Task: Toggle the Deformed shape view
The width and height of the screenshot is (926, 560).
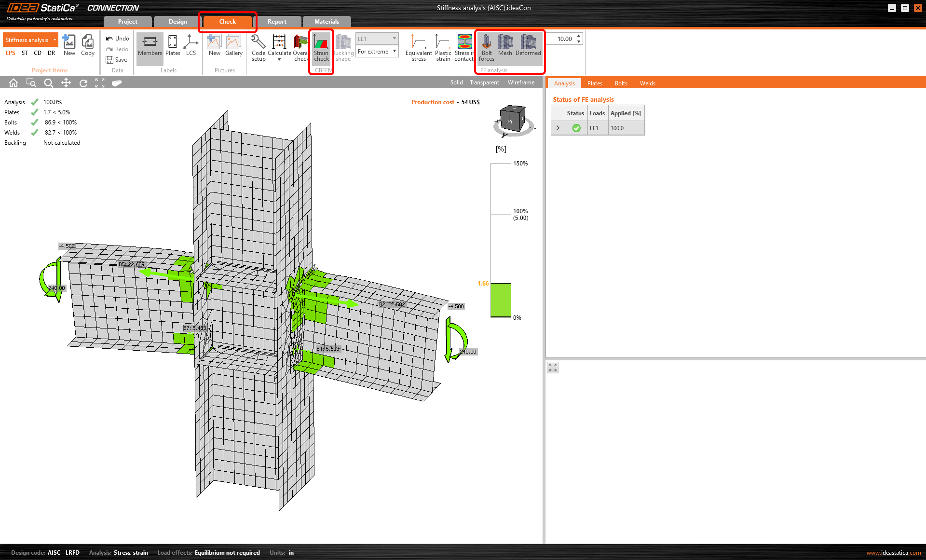Action: tap(528, 46)
